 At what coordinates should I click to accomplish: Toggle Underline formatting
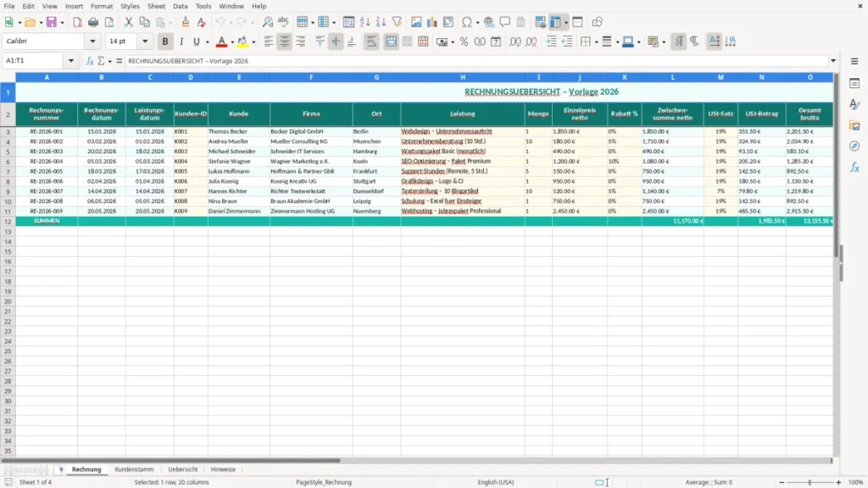pos(196,42)
